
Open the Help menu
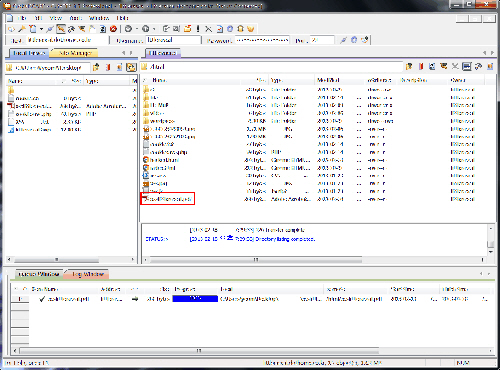point(122,18)
